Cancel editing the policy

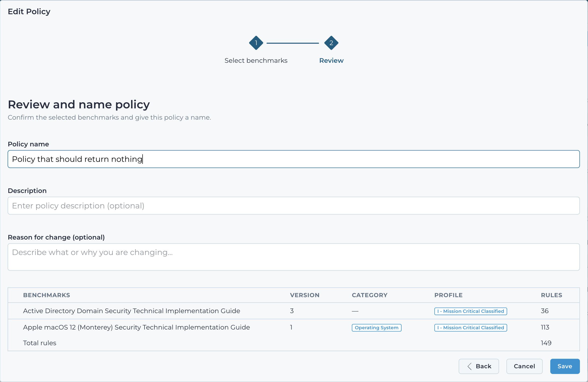coord(524,366)
